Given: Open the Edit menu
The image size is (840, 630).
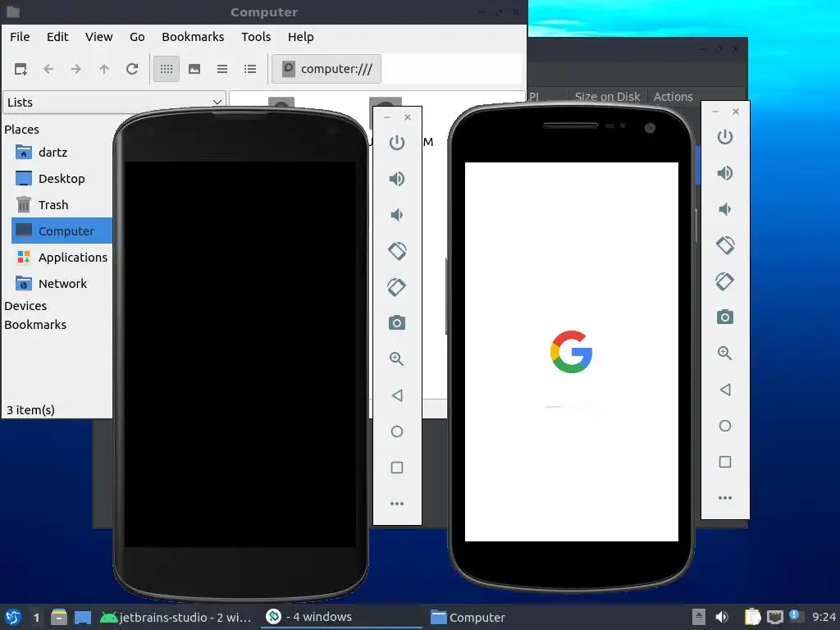Looking at the screenshot, I should pos(57,37).
